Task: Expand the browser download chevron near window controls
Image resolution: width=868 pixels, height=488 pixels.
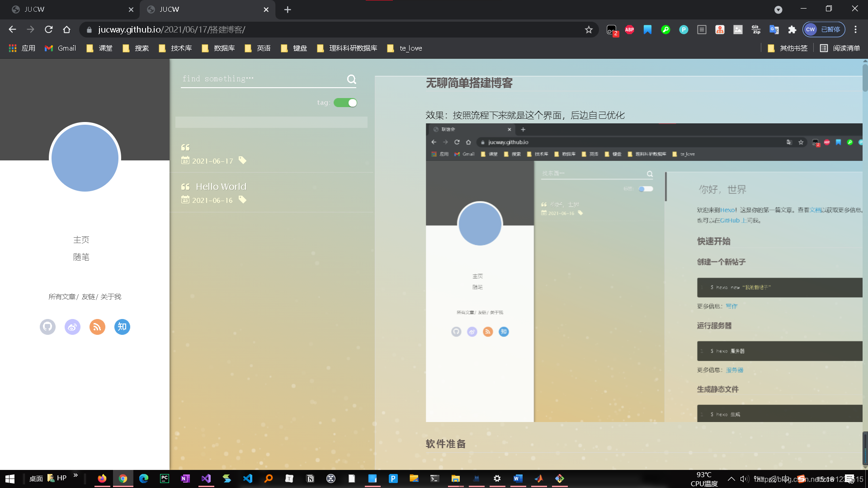Action: coord(778,9)
